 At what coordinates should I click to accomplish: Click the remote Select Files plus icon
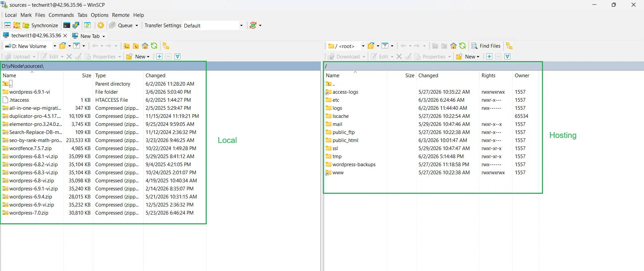489,56
